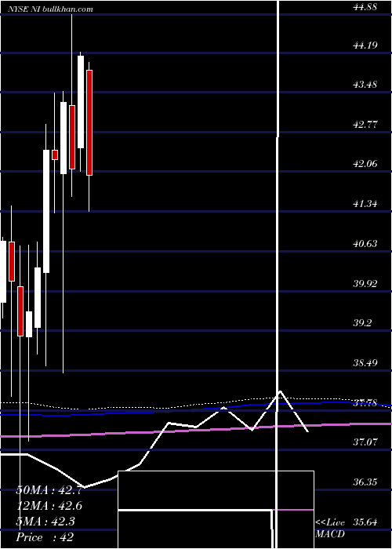This screenshot has width=392, height=549.
Task: Click the '50MA : 42.7' readout
Action: [49, 490]
